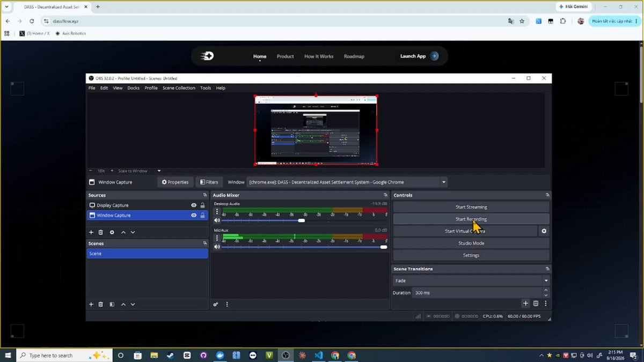
Task: Add a scene transition with plus icon
Action: [x=525, y=304]
